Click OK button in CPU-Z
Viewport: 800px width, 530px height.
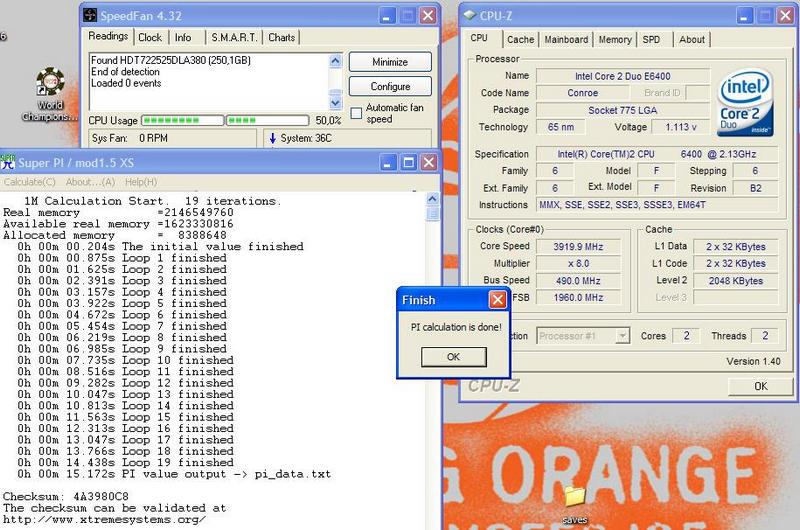pyautogui.click(x=760, y=386)
